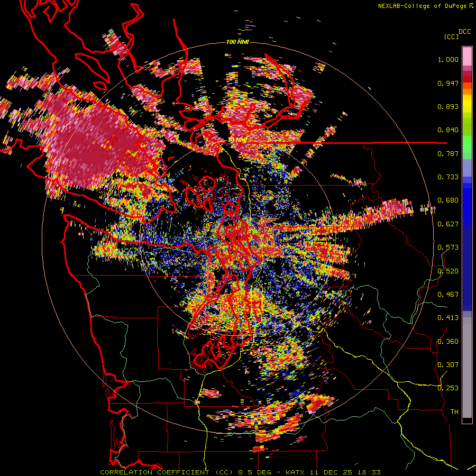Screen dimensions: 476x476
Task: Select the 0.787 scale value
Action: click(448, 153)
